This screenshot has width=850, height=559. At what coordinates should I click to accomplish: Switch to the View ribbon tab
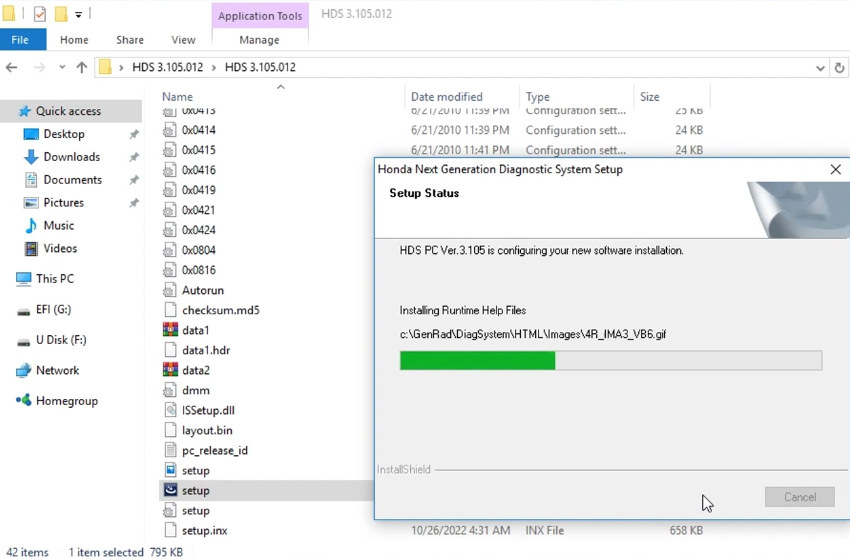(x=183, y=40)
